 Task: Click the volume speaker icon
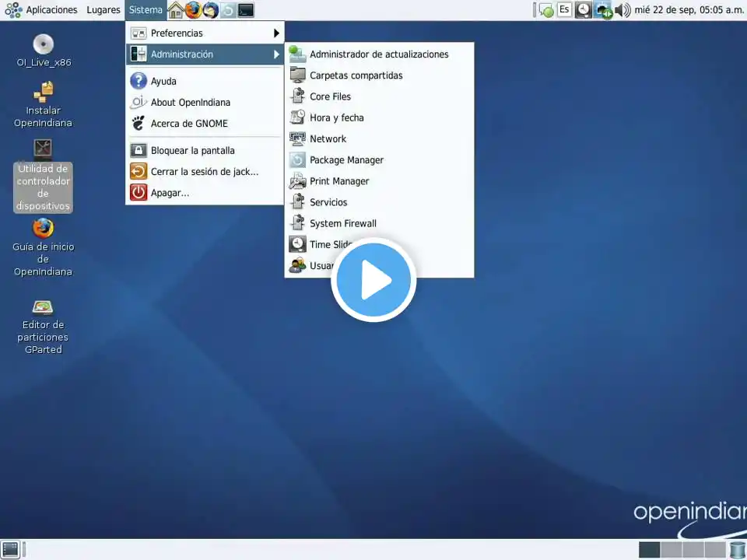622,10
